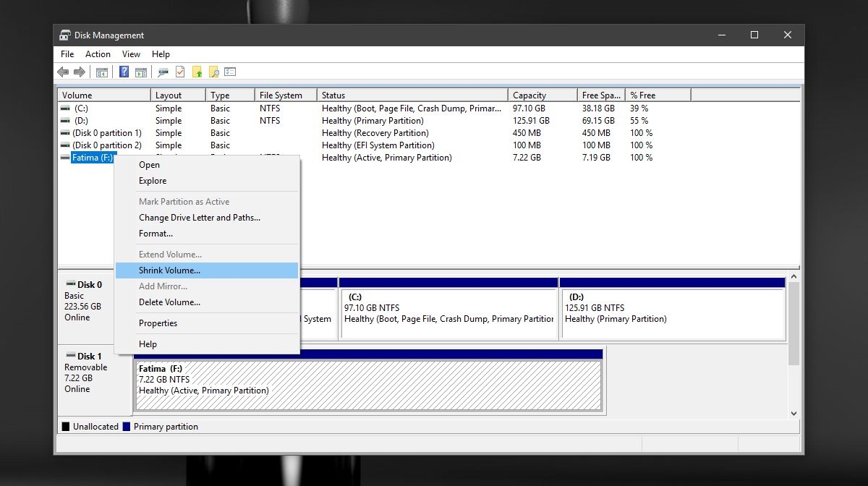Choose Shrink Volume from context menu
The width and height of the screenshot is (868, 486).
169,270
